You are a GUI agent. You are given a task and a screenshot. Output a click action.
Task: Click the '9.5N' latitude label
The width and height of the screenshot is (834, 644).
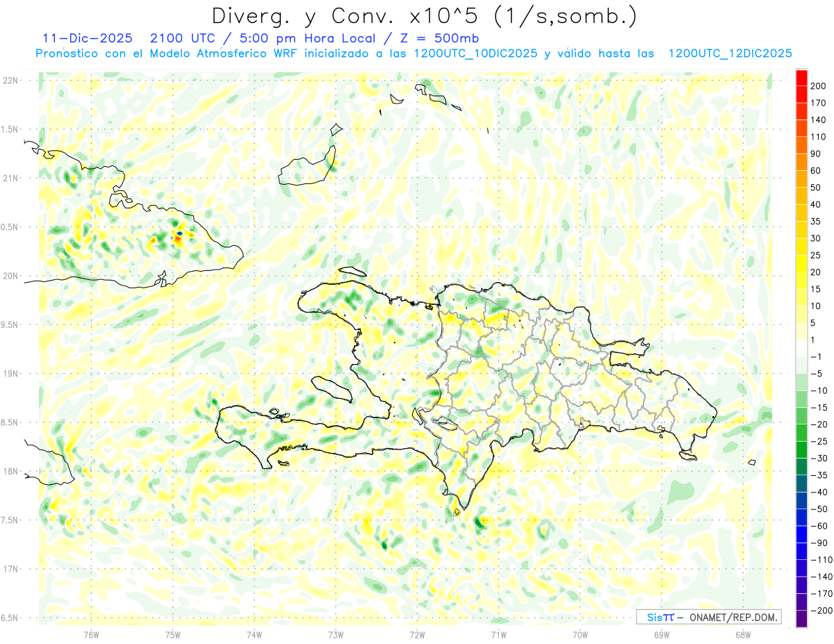pos(10,324)
